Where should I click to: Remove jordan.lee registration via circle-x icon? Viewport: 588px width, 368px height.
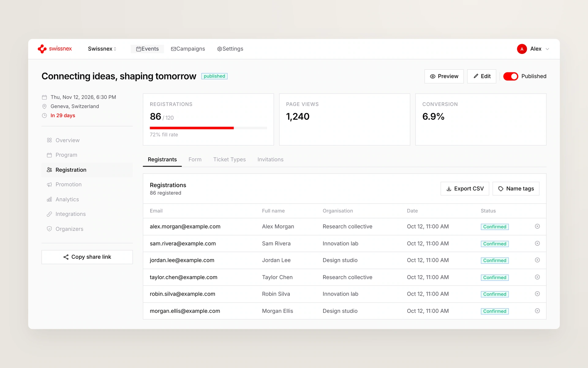[537, 260]
